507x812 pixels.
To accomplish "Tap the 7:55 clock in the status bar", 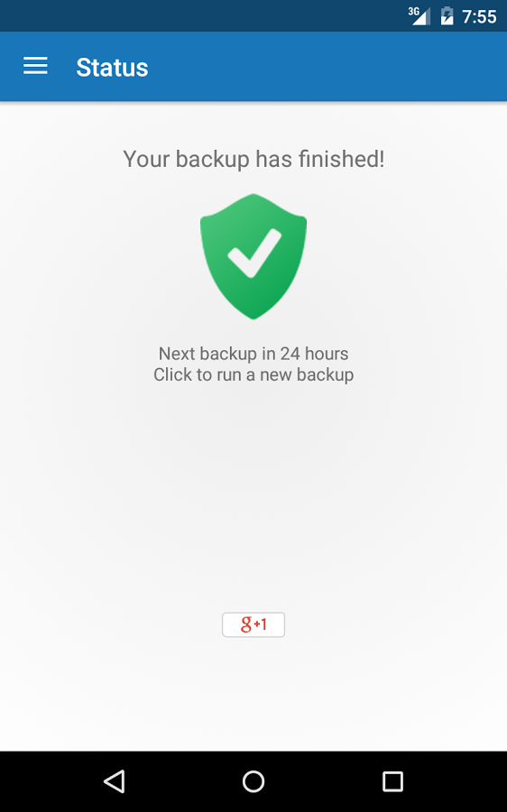I will point(479,16).
